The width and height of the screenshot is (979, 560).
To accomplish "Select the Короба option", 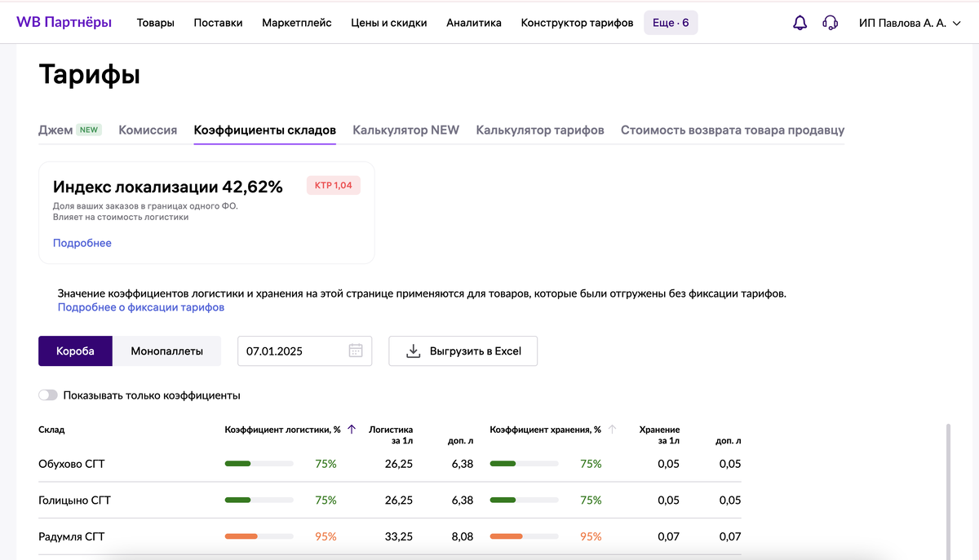I will [x=75, y=351].
